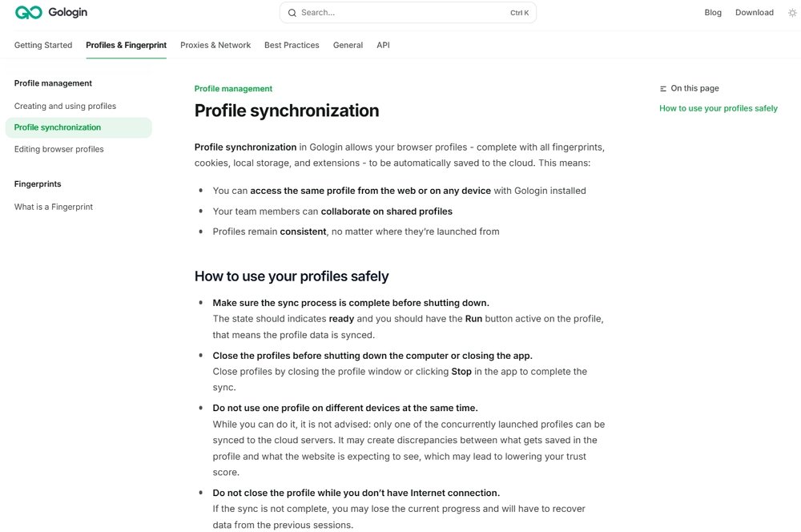This screenshot has height=532, width=801.
Task: Click the Download link
Action: [754, 12]
